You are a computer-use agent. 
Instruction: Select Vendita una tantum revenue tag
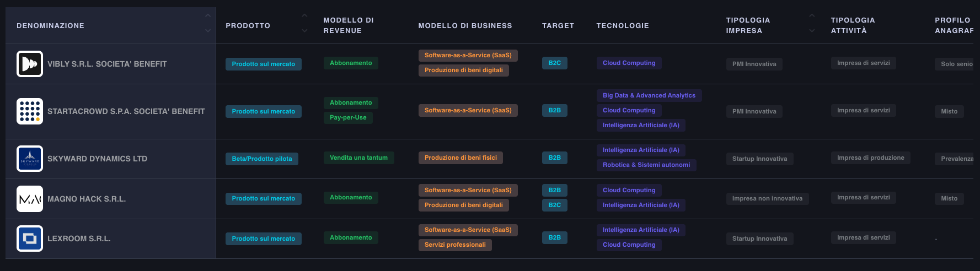pos(358,158)
